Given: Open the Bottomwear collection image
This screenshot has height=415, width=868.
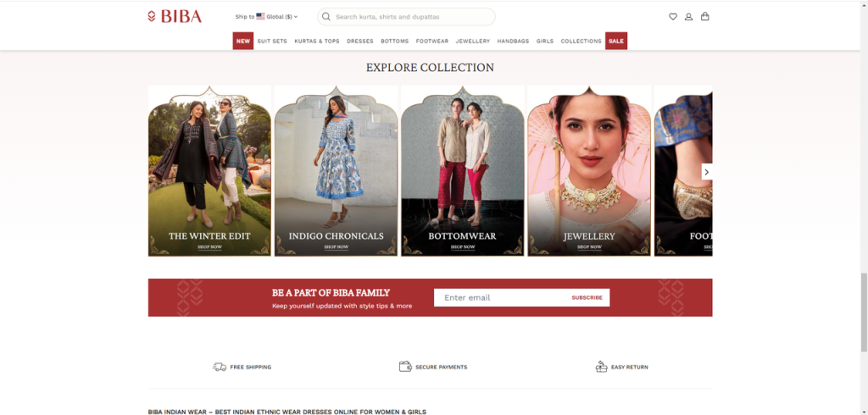Looking at the screenshot, I should 463,171.
